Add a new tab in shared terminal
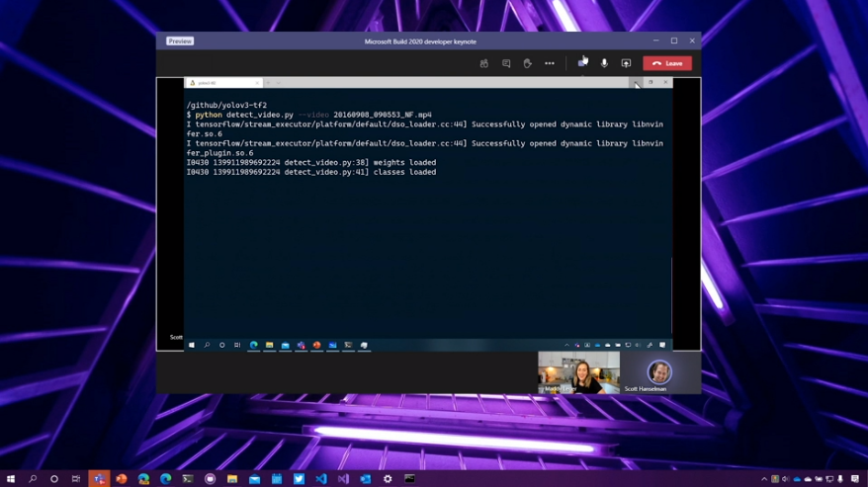The image size is (868, 487). click(268, 83)
